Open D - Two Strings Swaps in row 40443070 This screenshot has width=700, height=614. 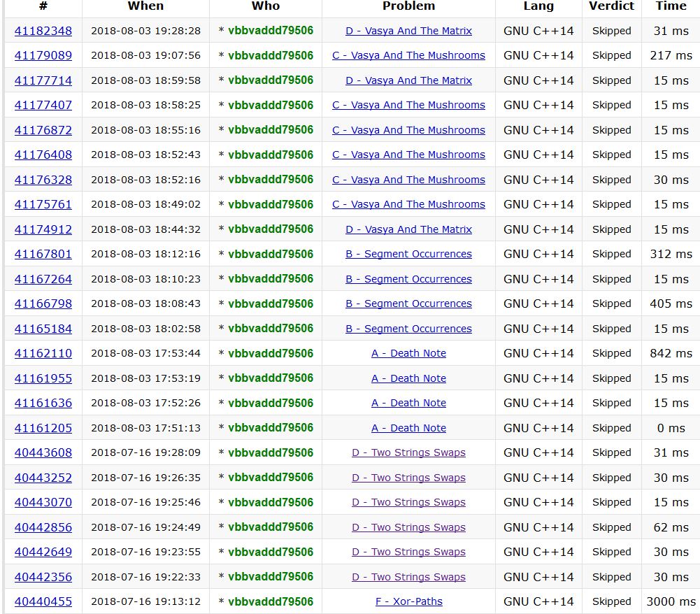[408, 502]
